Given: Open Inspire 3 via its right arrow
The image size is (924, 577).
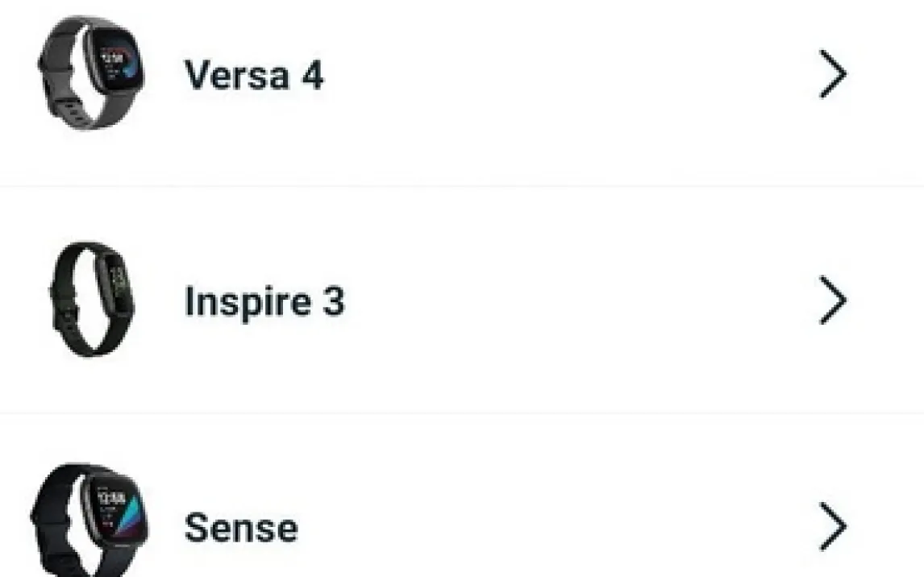Looking at the screenshot, I should coord(833,301).
